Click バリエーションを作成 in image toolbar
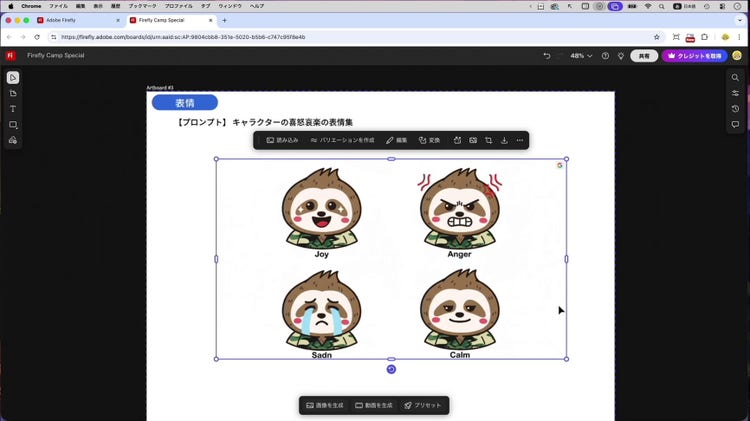 point(342,140)
